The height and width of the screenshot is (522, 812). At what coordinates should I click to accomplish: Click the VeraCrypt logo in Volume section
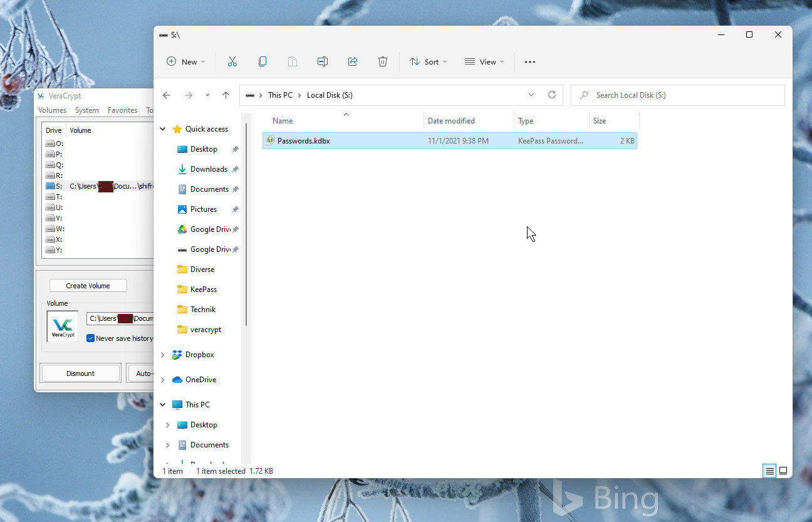tap(63, 326)
